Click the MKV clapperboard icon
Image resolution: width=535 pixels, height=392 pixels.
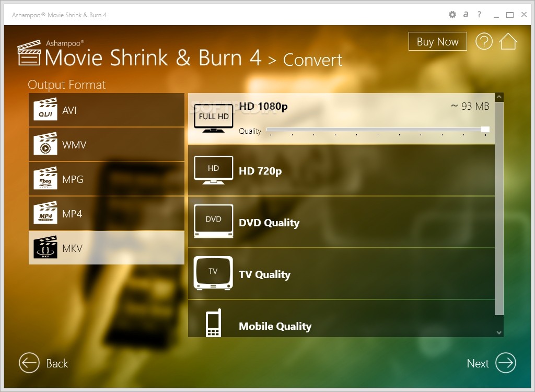click(x=45, y=247)
